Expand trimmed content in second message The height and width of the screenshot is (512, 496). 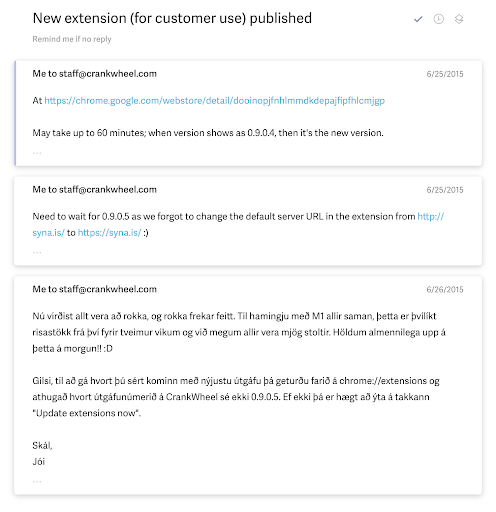click(37, 252)
